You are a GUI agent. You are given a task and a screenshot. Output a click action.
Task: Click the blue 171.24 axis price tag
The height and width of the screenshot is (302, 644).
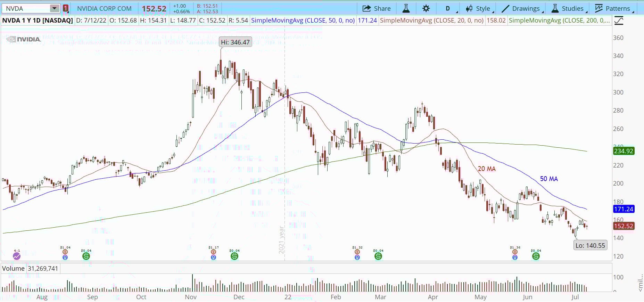[624, 209]
